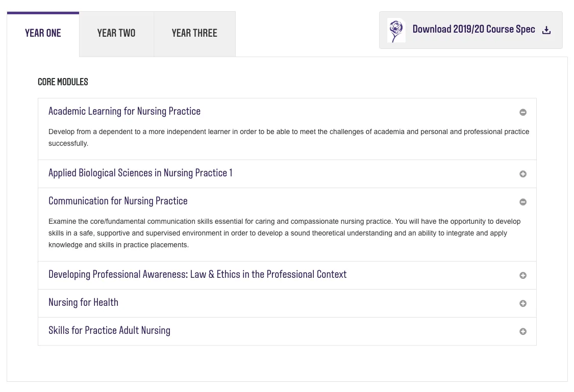The width and height of the screenshot is (574, 392).
Task: Expand Skills for Practice Adult Nursing
Action: (x=109, y=331)
